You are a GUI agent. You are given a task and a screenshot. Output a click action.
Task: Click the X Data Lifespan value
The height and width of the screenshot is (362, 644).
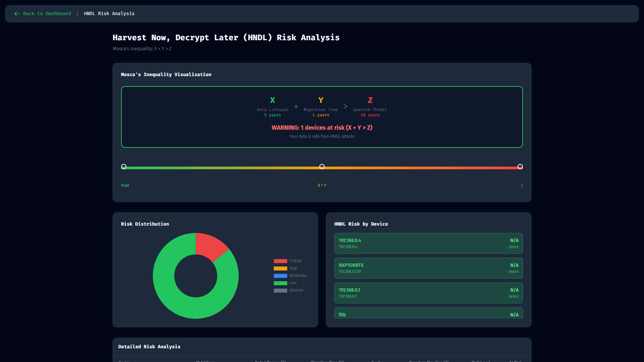click(273, 115)
